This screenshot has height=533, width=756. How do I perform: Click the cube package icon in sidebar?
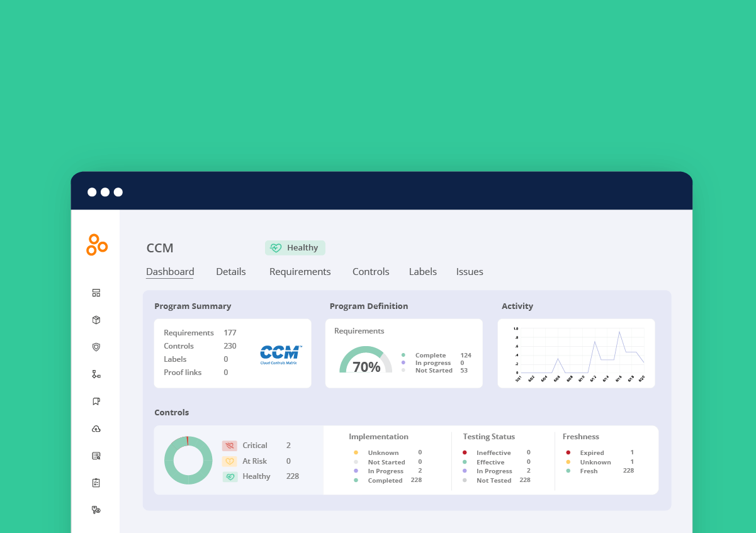click(96, 320)
